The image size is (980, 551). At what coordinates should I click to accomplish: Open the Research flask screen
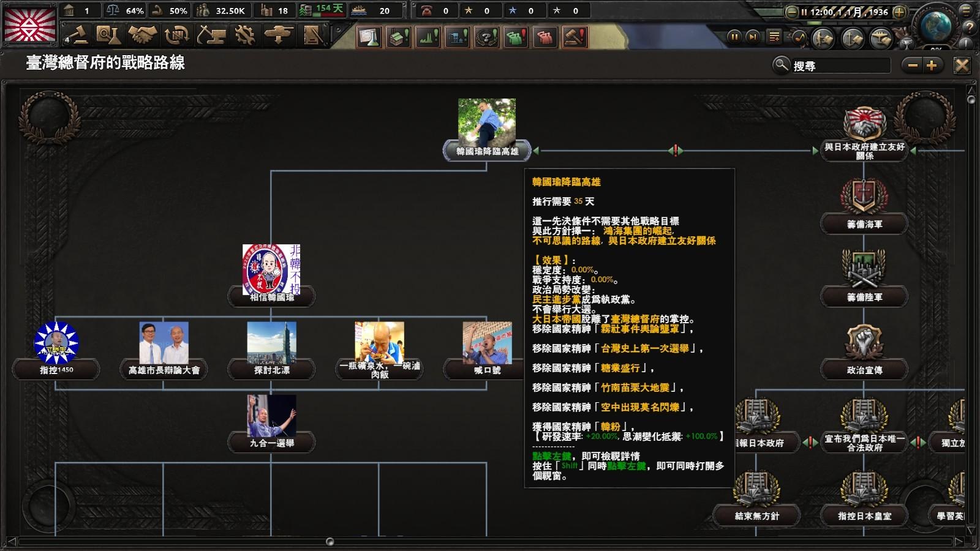coord(108,36)
